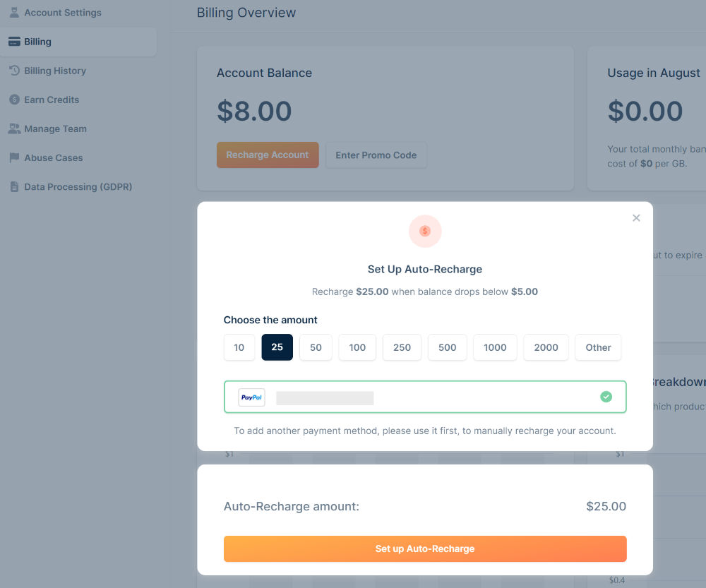Image resolution: width=706 pixels, height=588 pixels.
Task: Choose the 1000 amount option
Action: 495,347
